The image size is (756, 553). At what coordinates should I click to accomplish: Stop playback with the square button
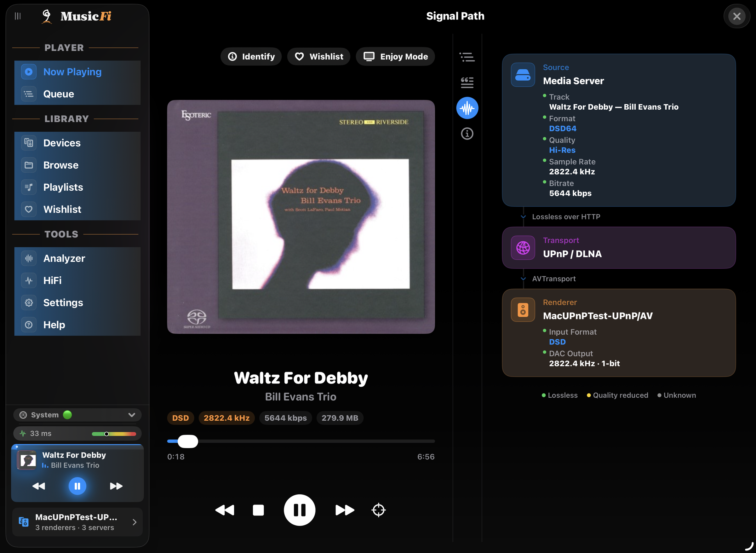point(258,510)
